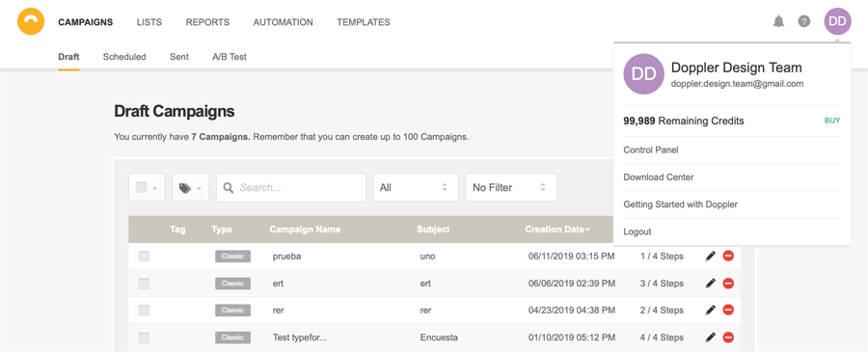
Task: Switch to the A/B Test tab
Action: pos(230,57)
